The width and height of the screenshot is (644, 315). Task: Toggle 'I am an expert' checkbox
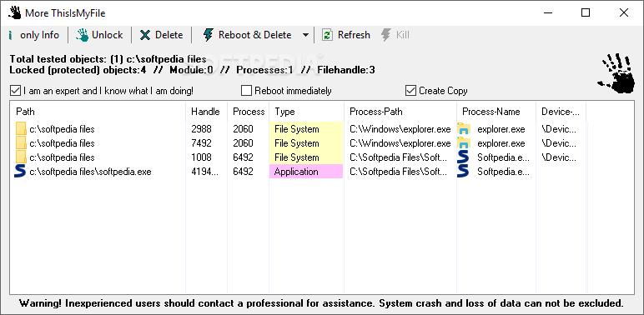point(15,91)
